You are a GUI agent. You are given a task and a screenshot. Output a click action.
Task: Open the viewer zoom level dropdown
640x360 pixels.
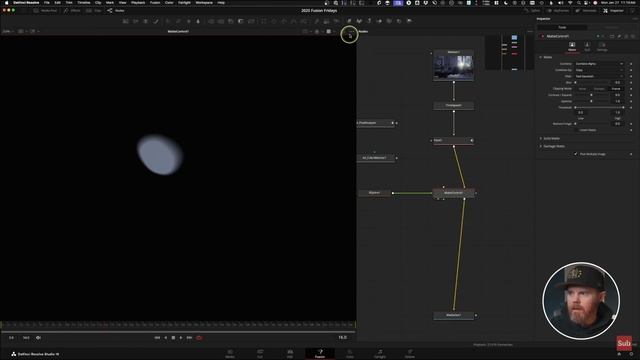(8, 31)
